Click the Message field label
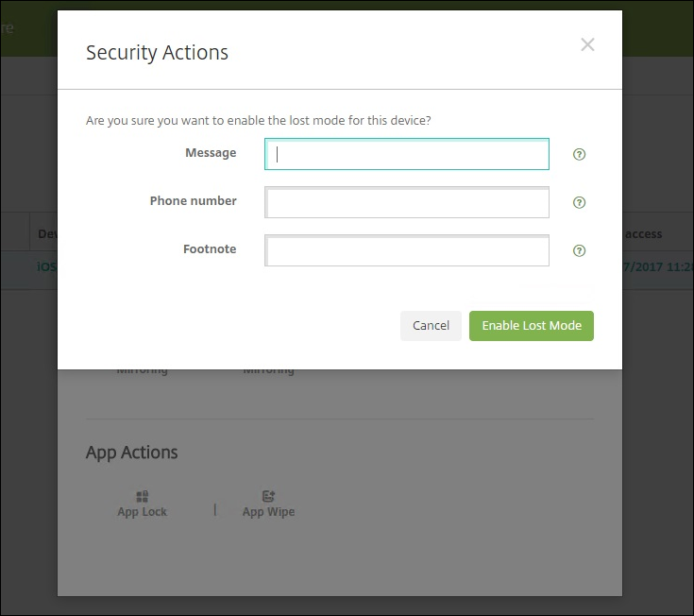Viewport: 694px width, 616px height. (211, 152)
